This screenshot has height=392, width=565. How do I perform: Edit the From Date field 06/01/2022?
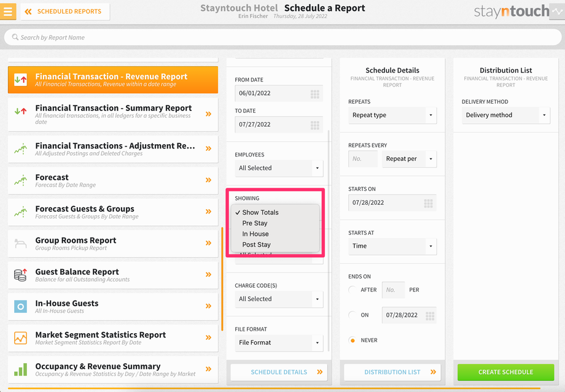[x=279, y=93]
